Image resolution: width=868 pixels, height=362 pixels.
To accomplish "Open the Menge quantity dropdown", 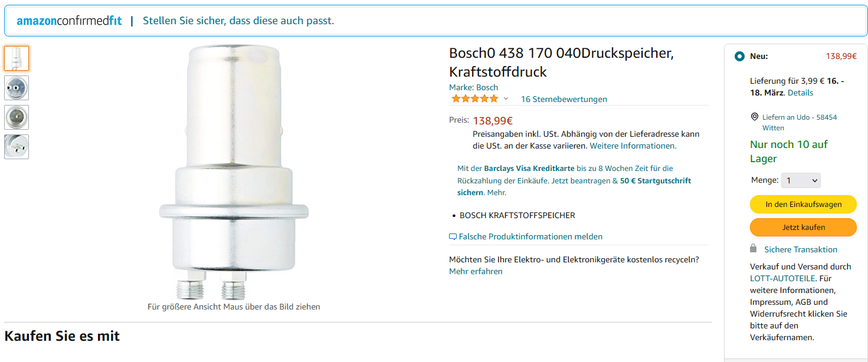I will [801, 180].
